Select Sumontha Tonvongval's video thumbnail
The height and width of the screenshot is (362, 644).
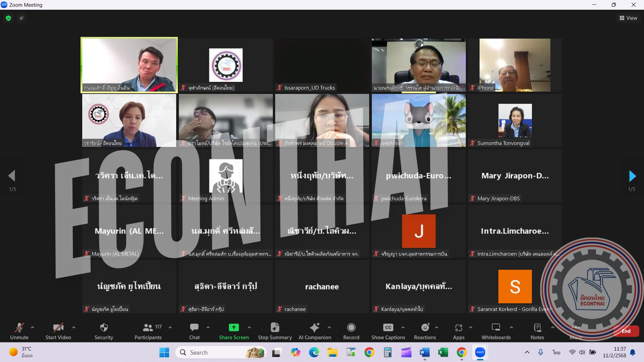515,120
